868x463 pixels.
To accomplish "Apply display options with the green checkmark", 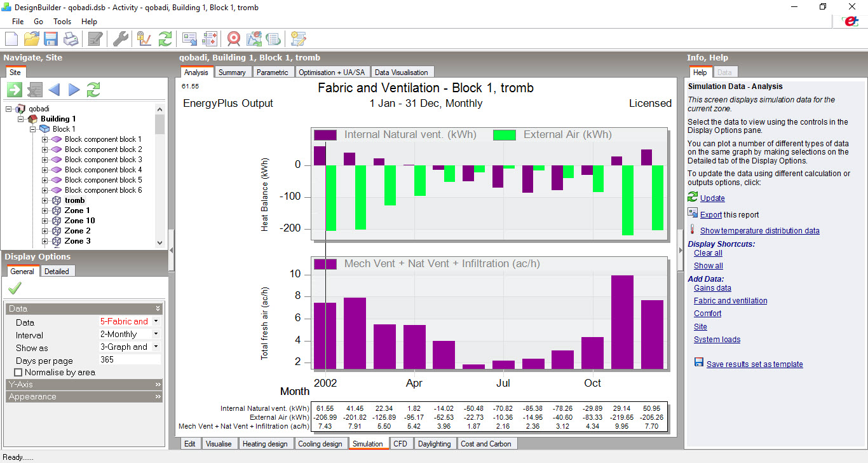I will (15, 289).
